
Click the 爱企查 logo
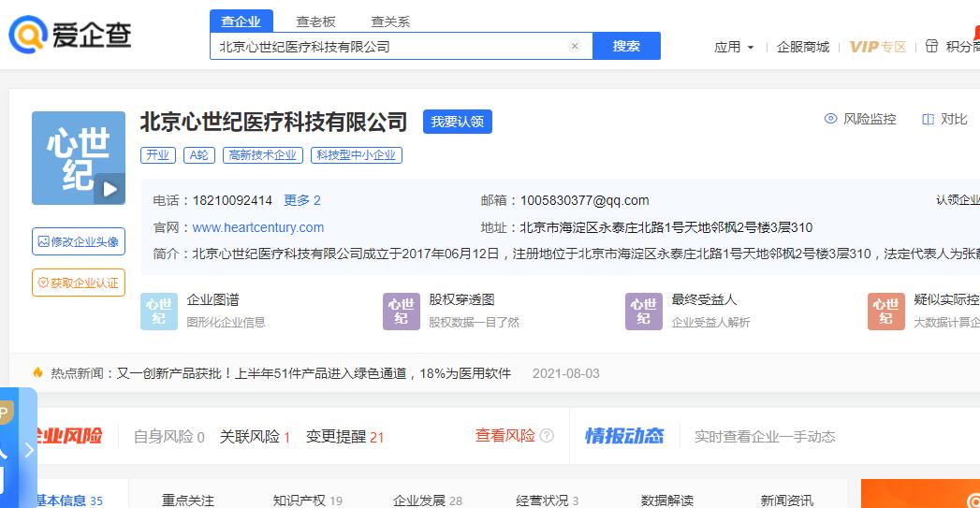69,35
